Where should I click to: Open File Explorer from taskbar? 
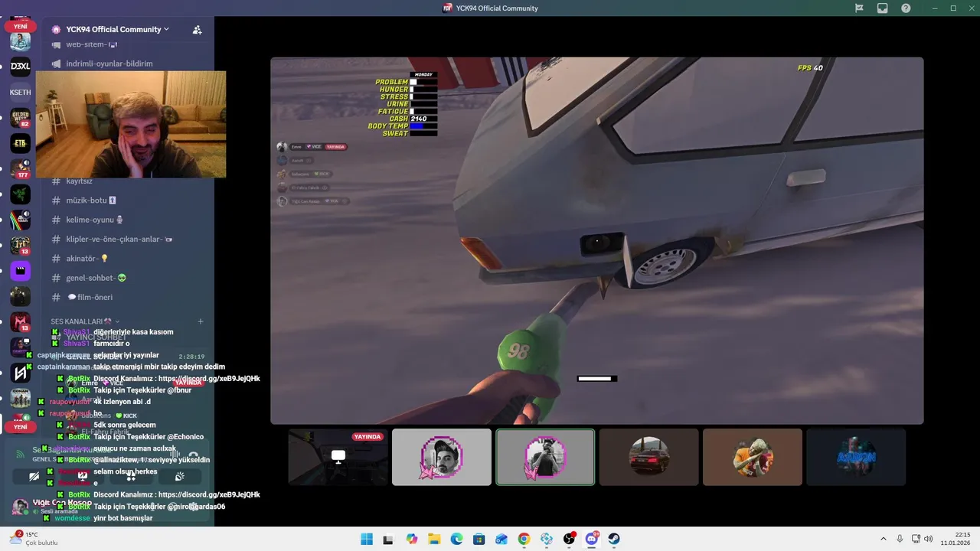coord(434,539)
